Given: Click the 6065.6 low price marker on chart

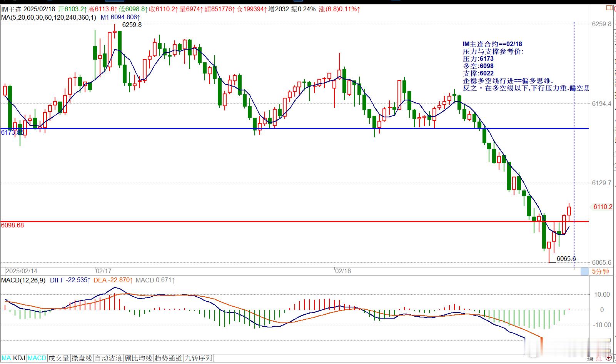Looking at the screenshot, I should 566,259.
